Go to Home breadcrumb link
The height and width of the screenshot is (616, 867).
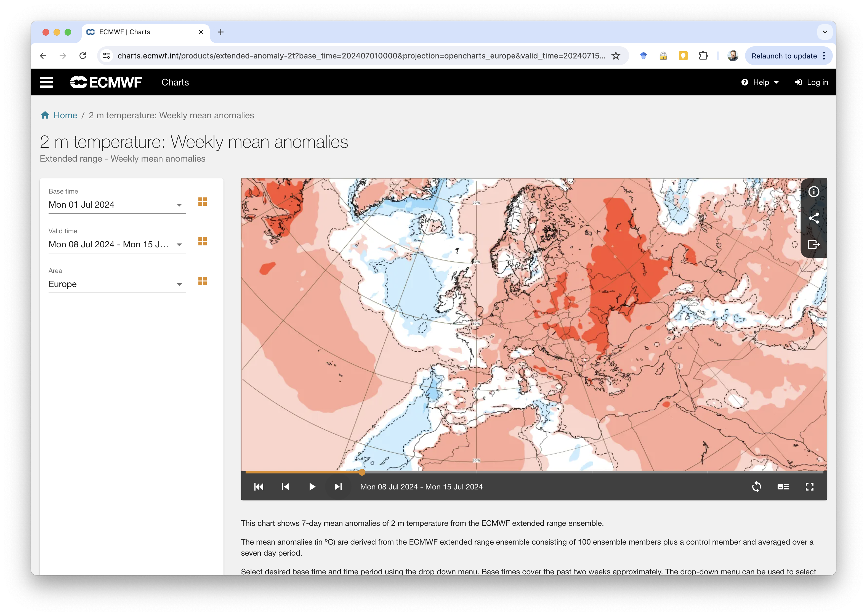65,115
